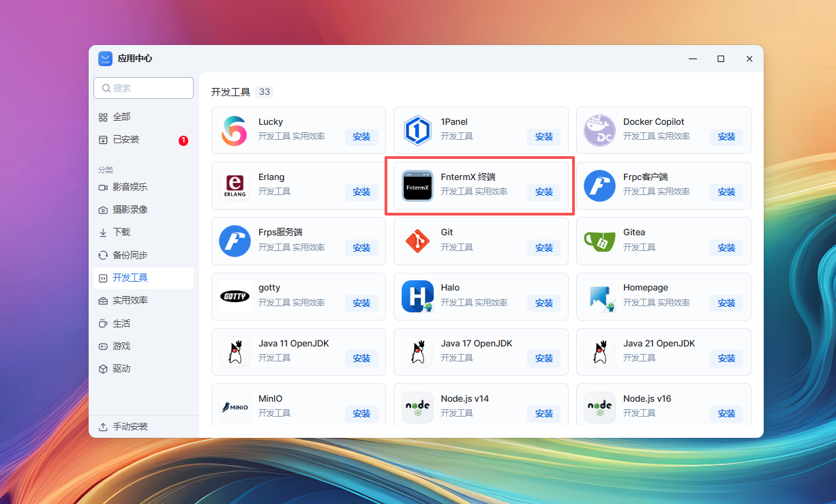
Task: Click the MinIO logo icon
Action: [x=235, y=407]
